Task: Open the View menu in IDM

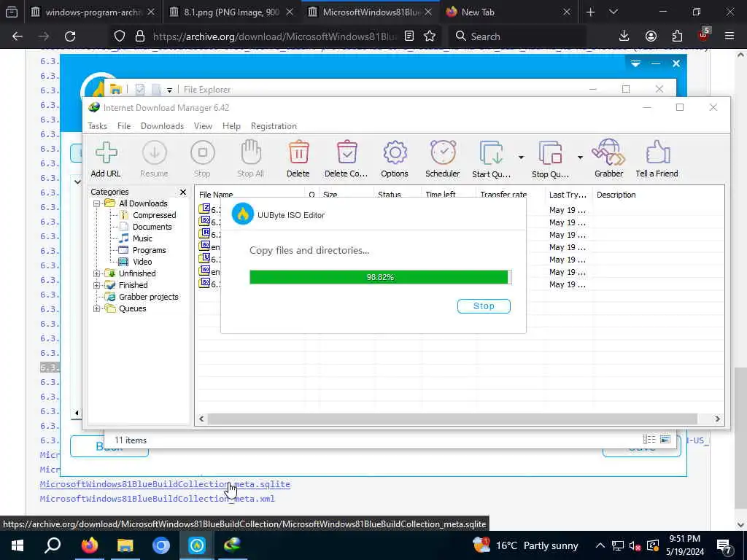Action: click(x=203, y=126)
